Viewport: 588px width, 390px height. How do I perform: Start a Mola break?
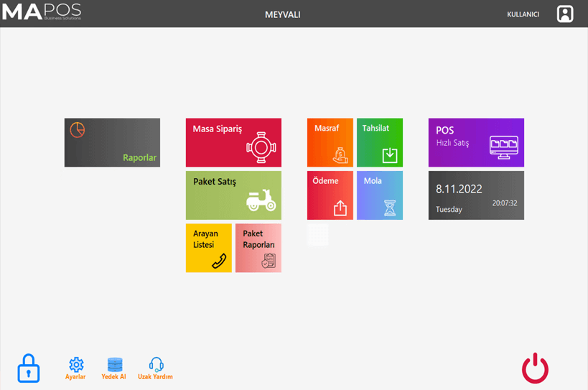coord(379,195)
